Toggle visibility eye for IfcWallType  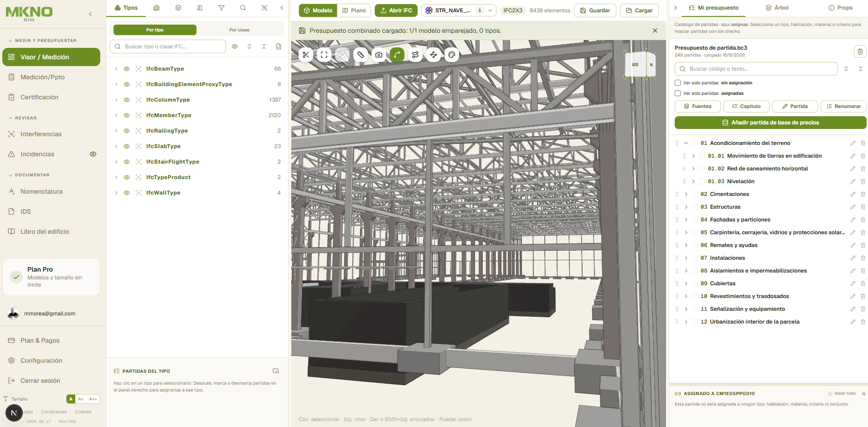(x=127, y=193)
